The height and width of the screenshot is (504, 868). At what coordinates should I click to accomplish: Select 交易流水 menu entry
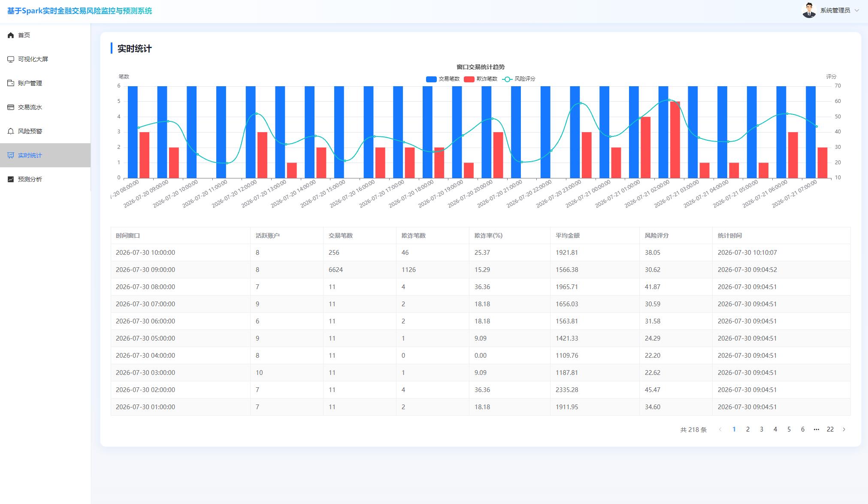[x=45, y=107]
